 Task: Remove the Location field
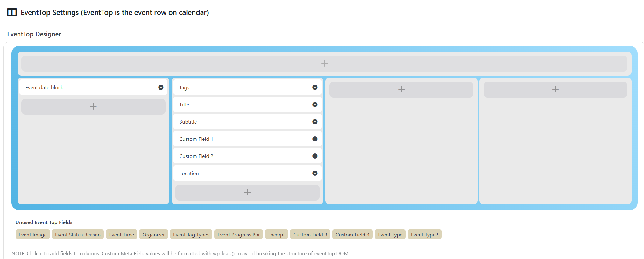(x=315, y=173)
